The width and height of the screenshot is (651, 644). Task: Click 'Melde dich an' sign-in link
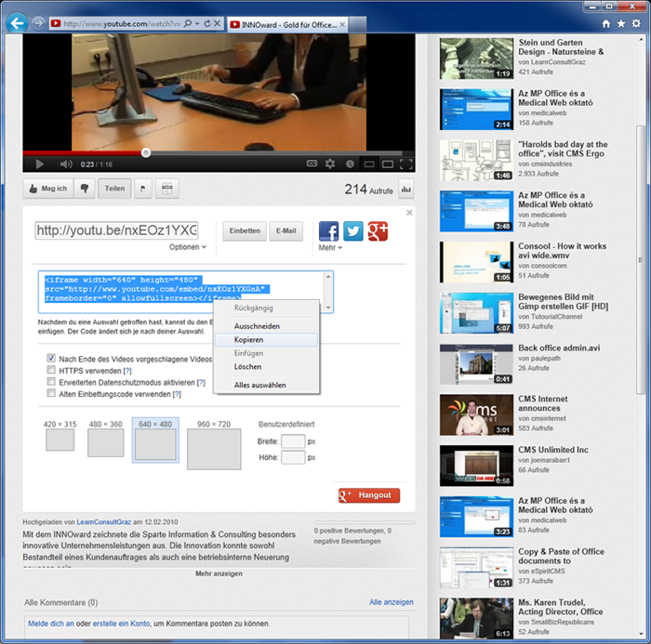(x=51, y=624)
